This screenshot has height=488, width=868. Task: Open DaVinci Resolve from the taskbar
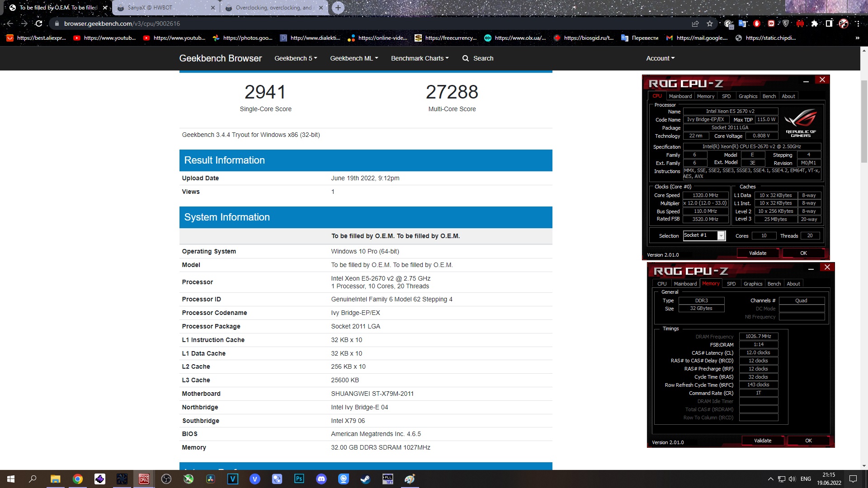pyautogui.click(x=211, y=479)
